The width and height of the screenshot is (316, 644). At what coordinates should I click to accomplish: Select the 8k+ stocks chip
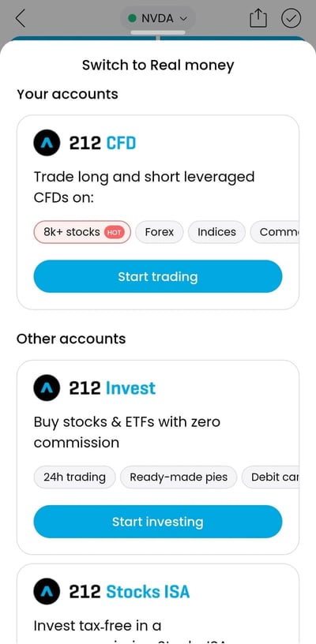(x=82, y=232)
